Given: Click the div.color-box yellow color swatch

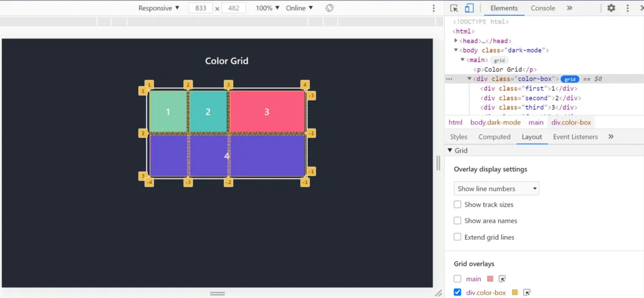Looking at the screenshot, I should (515, 292).
